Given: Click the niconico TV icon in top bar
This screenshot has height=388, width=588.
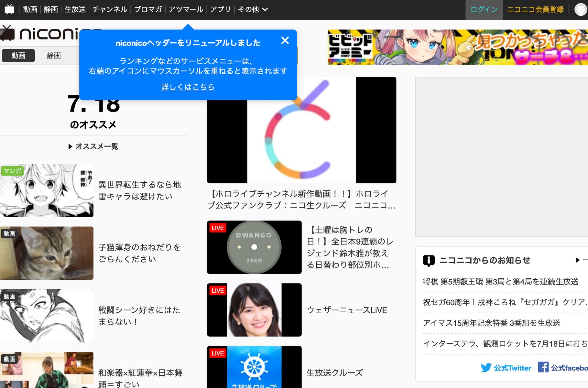Looking at the screenshot, I should coord(9,9).
